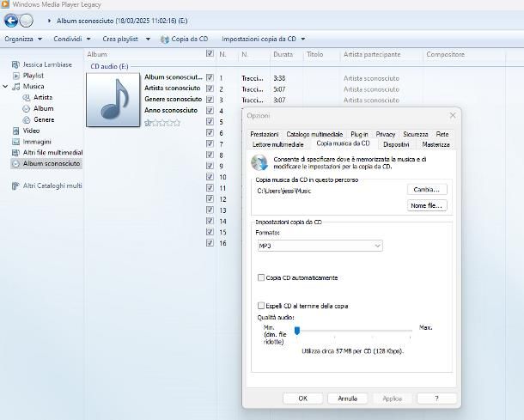Click the greyed forward navigation arrow

[26, 21]
